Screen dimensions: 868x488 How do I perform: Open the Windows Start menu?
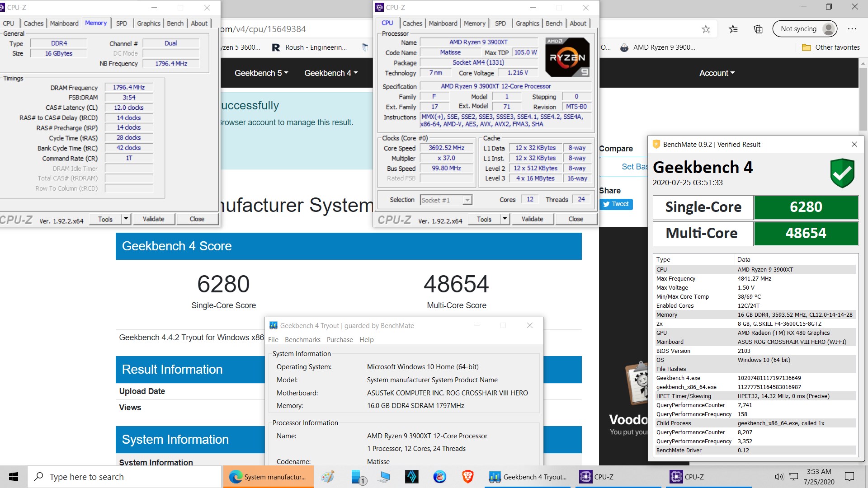tap(14, 477)
